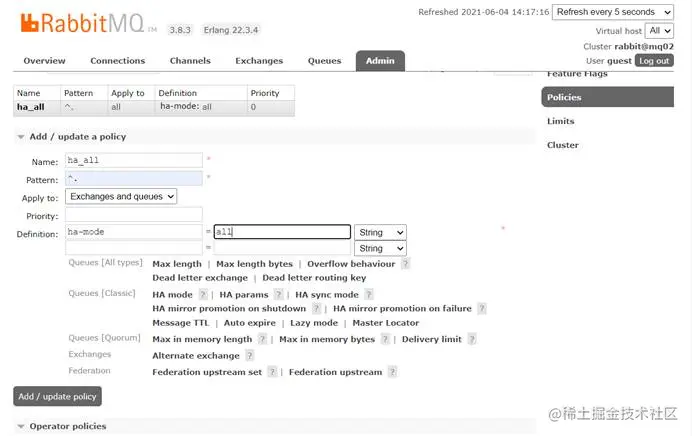Insert the Max in memory bytes key
692x436 pixels.
(327, 339)
